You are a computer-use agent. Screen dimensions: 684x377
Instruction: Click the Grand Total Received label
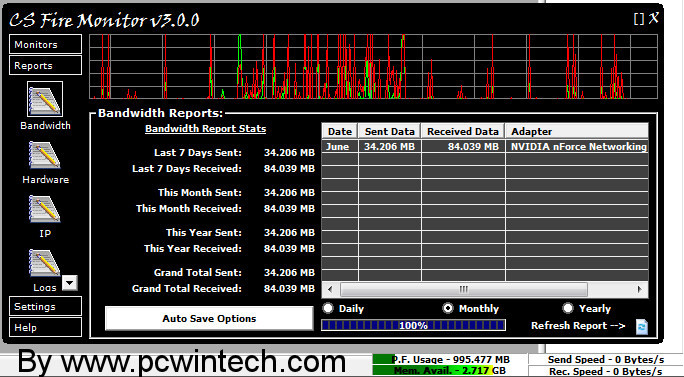point(187,288)
